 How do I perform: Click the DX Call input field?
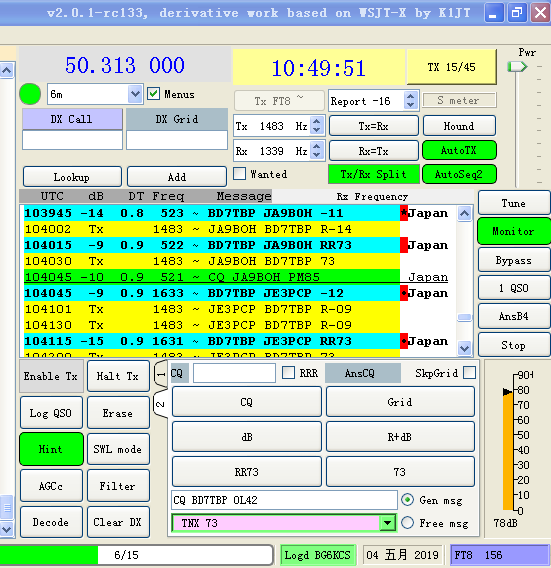(72, 140)
